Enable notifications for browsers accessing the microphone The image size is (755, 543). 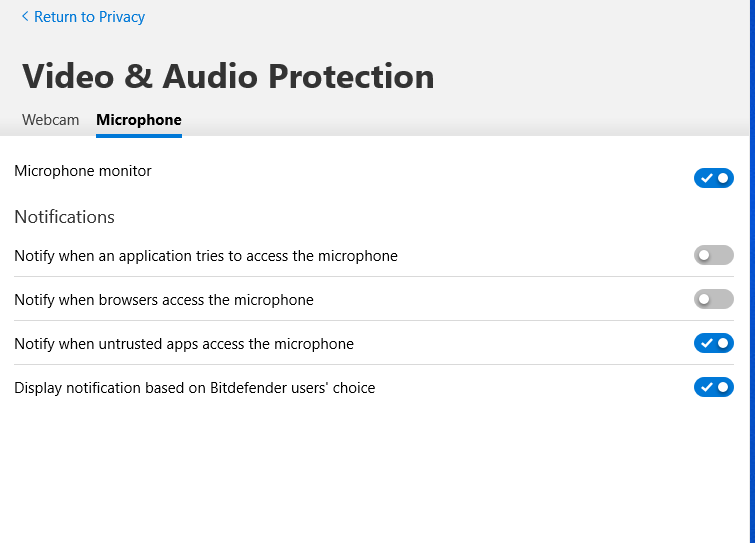pos(713,299)
